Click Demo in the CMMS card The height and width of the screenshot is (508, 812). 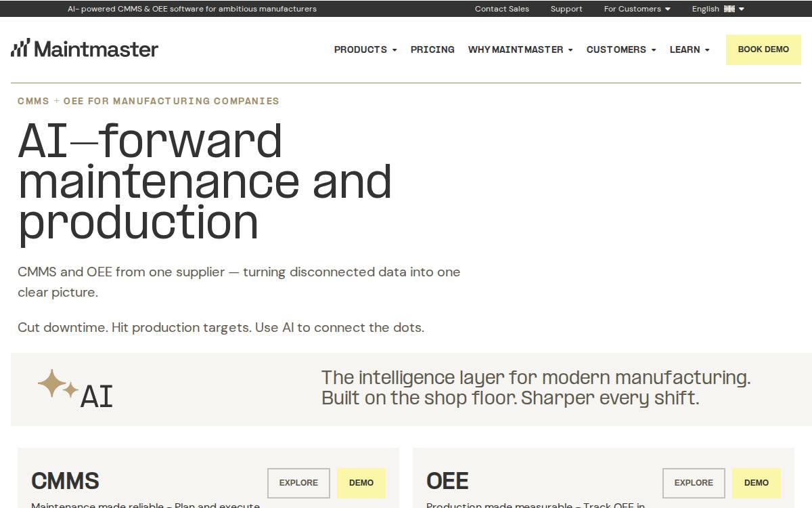coord(361,483)
